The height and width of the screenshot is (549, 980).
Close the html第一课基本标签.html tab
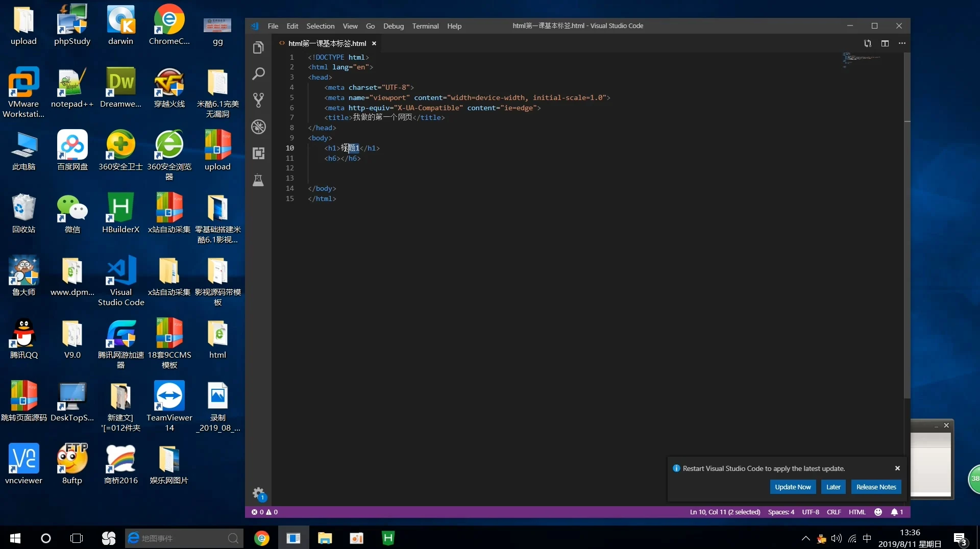click(374, 43)
